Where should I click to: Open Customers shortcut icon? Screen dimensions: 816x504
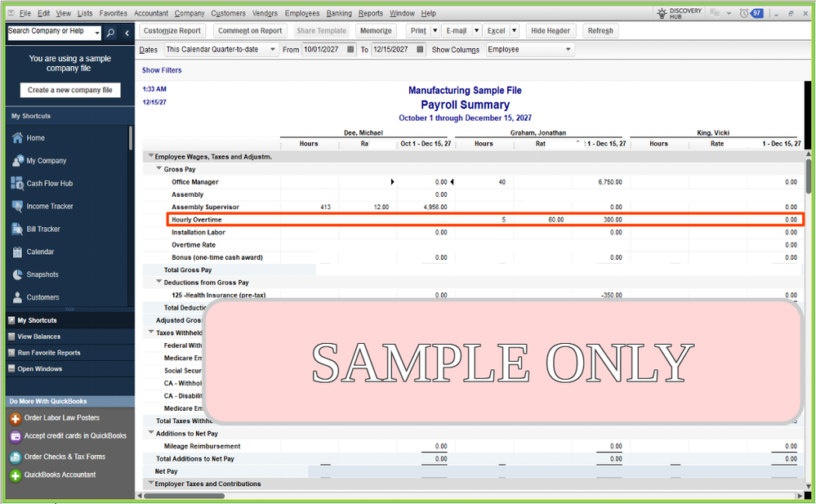tap(17, 297)
